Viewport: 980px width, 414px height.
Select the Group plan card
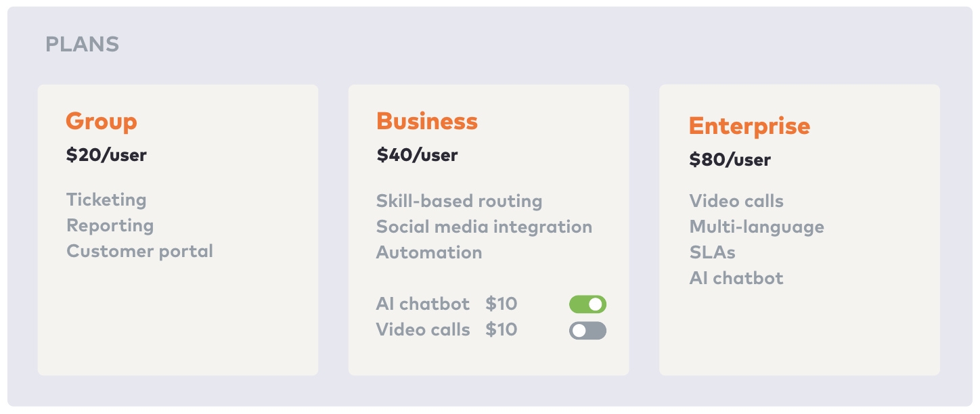(178, 230)
